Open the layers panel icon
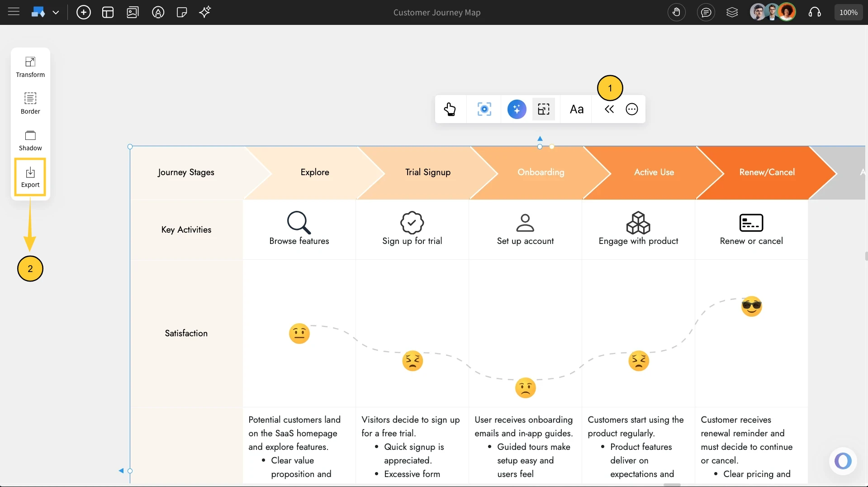The image size is (868, 487). (732, 12)
